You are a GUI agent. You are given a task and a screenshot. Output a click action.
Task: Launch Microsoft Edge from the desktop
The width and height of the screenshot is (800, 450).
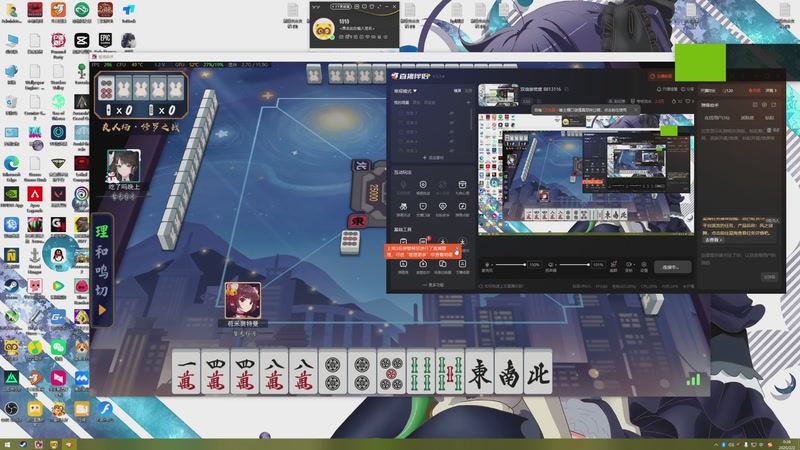point(11,163)
